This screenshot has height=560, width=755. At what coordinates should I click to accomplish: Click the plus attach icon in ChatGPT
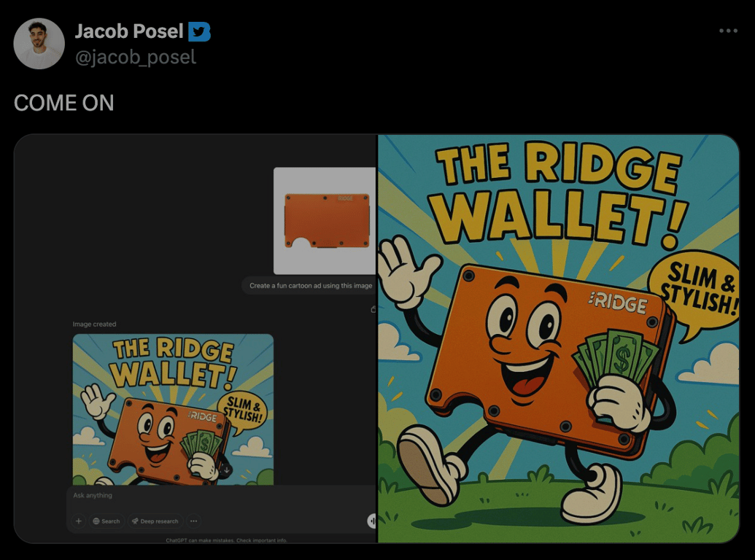click(x=79, y=521)
